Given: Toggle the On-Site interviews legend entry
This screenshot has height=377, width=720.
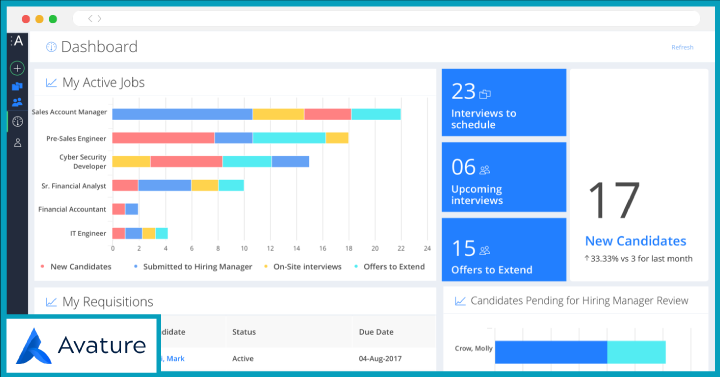Looking at the screenshot, I should (x=303, y=267).
